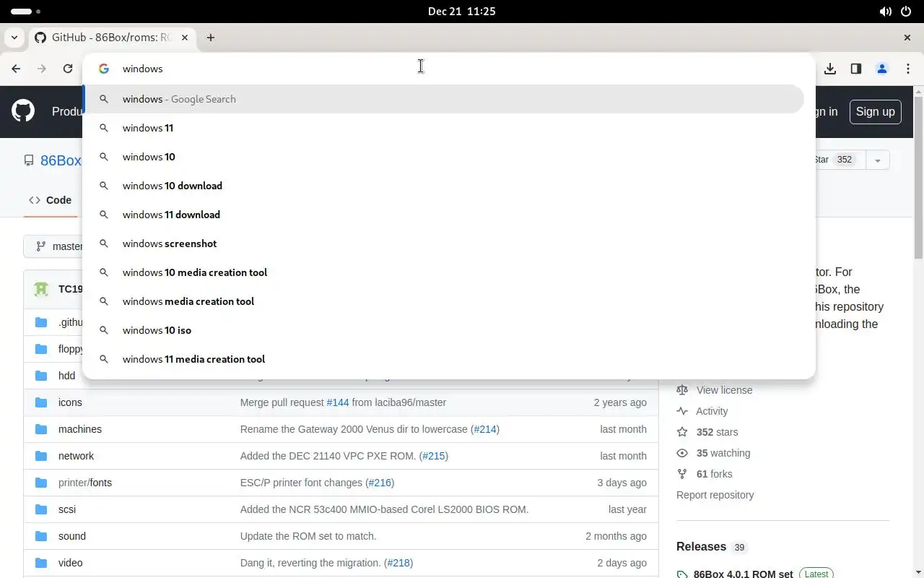The width and height of the screenshot is (924, 578).
Task: Open the clock 'Dec 21 11:25'
Action: pos(461,12)
